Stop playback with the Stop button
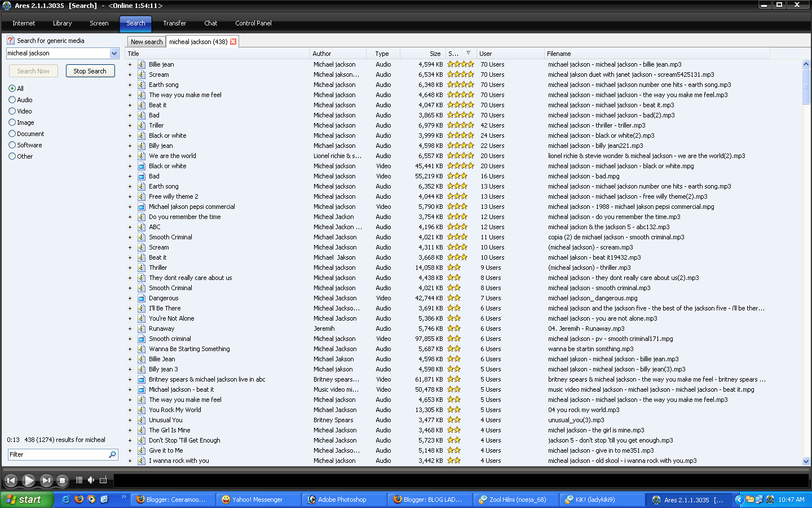Image resolution: width=812 pixels, height=508 pixels. (63, 480)
